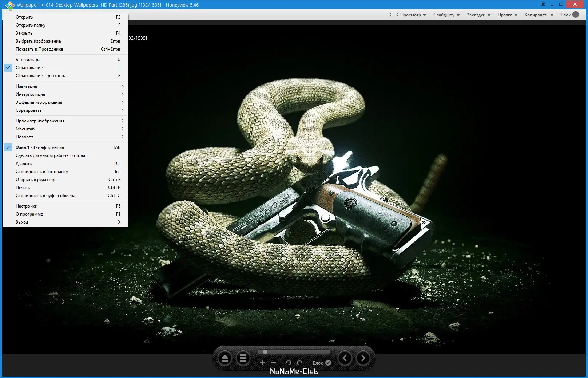
Task: Choose Выход to exit Honeyview
Action: point(65,222)
